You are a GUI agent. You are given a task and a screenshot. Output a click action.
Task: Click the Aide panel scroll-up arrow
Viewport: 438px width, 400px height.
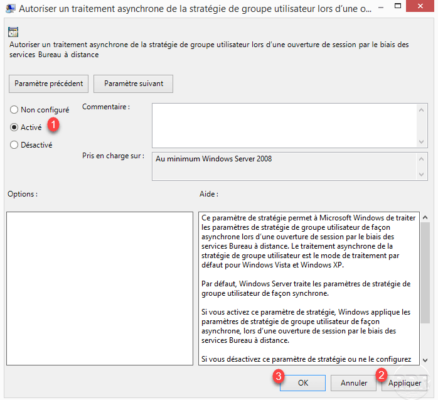click(x=425, y=217)
